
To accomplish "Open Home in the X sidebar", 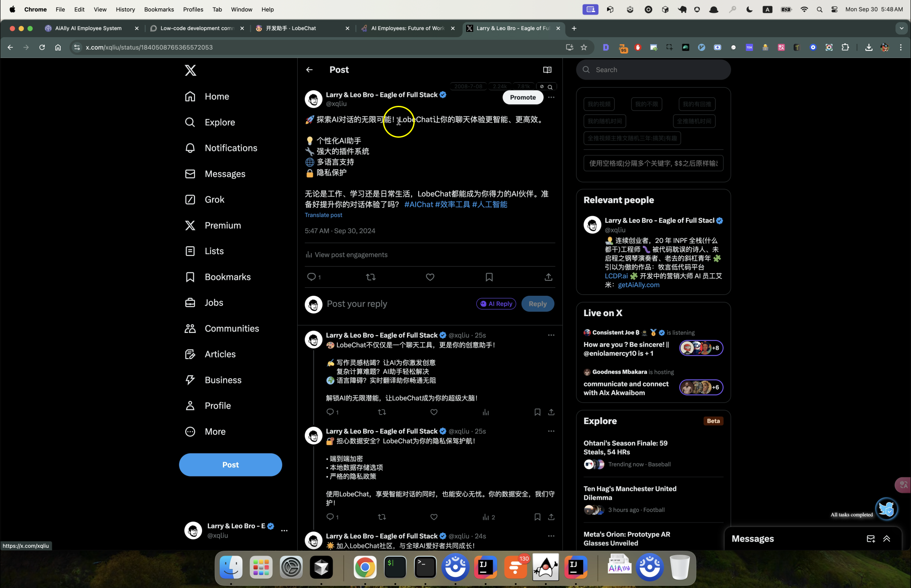I will pyautogui.click(x=207, y=97).
